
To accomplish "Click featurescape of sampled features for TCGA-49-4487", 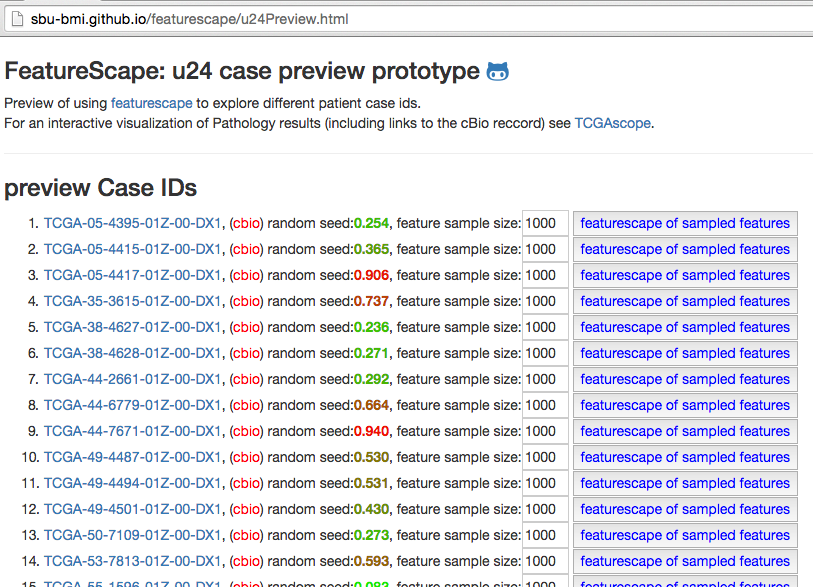I will click(684, 457).
